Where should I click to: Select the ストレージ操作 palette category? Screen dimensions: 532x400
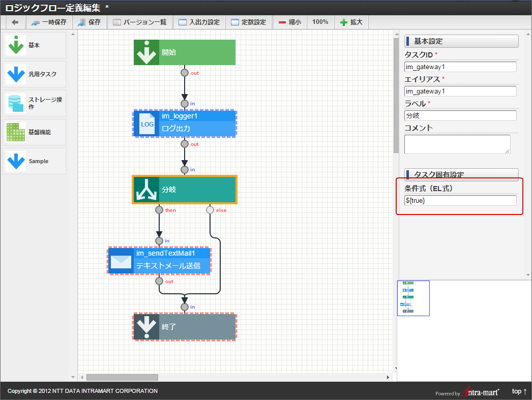click(34, 103)
